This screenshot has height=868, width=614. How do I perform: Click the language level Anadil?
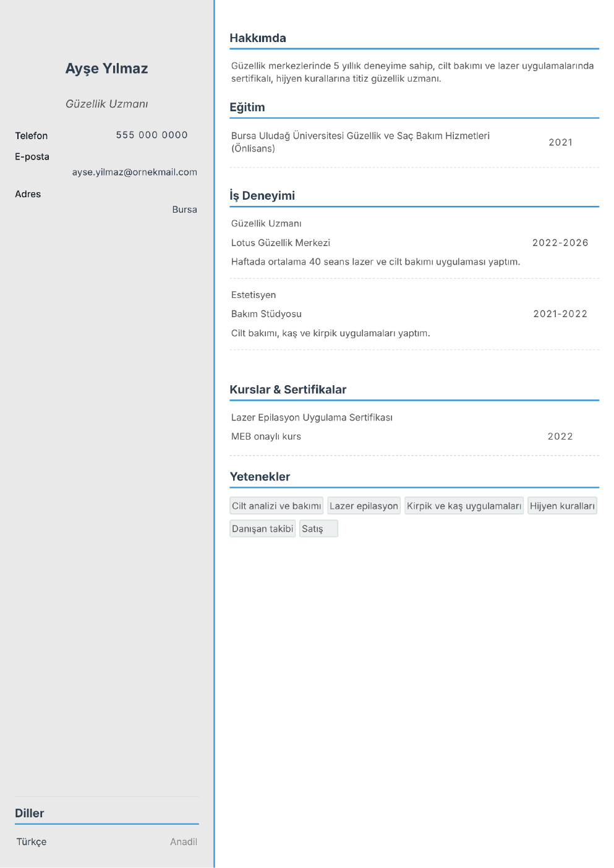tap(184, 841)
